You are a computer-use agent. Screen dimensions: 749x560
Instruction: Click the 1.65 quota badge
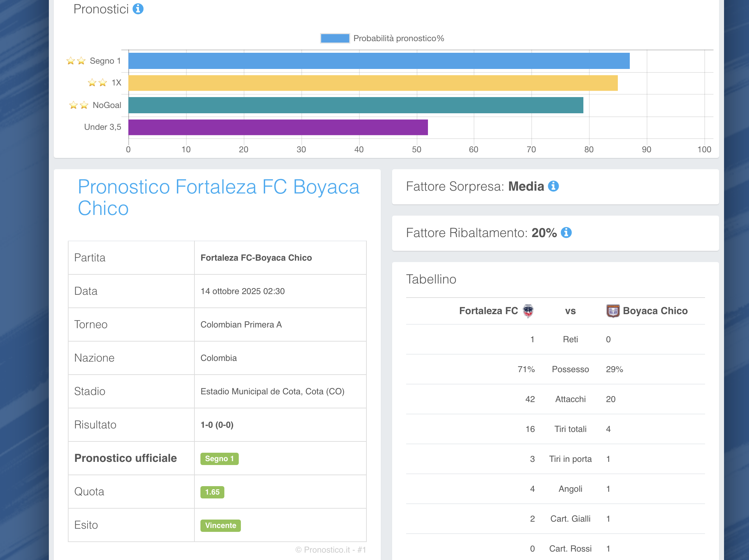[212, 492]
